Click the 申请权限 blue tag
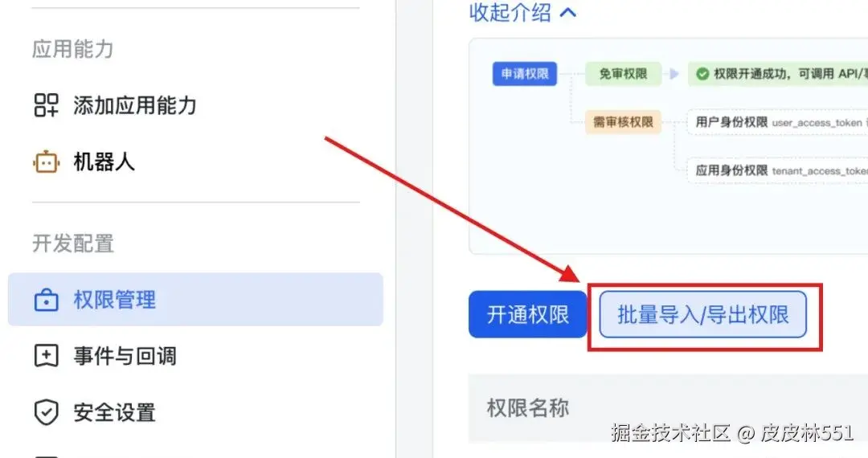This screenshot has width=868, height=458. [x=524, y=74]
